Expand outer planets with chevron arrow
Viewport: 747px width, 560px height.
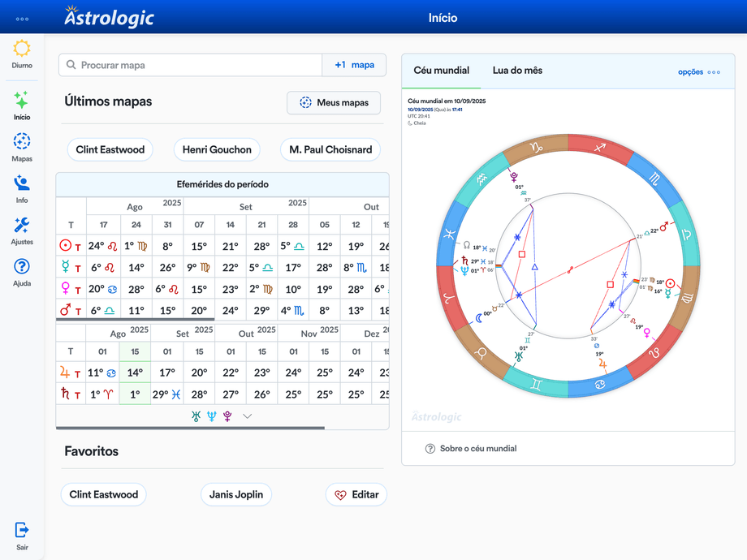247,416
